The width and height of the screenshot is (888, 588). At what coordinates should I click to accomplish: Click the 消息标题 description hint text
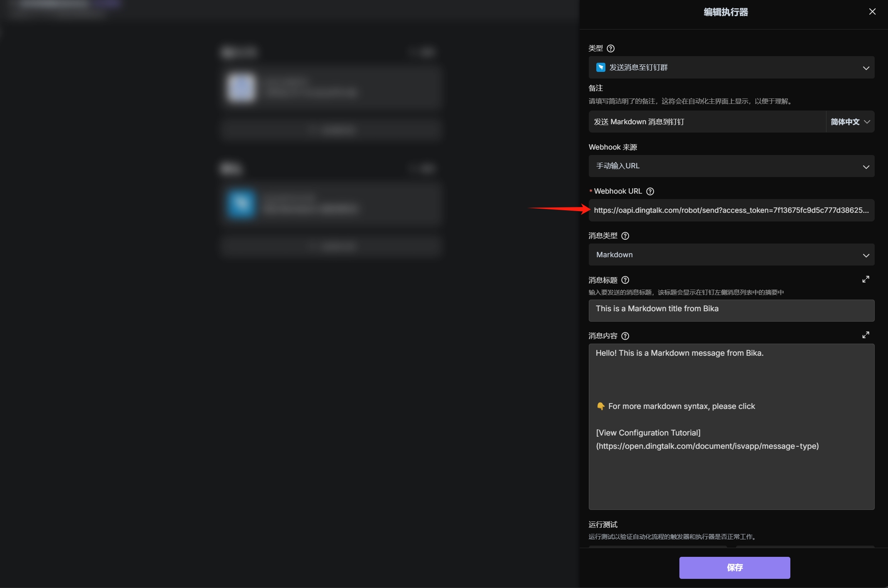coord(686,293)
